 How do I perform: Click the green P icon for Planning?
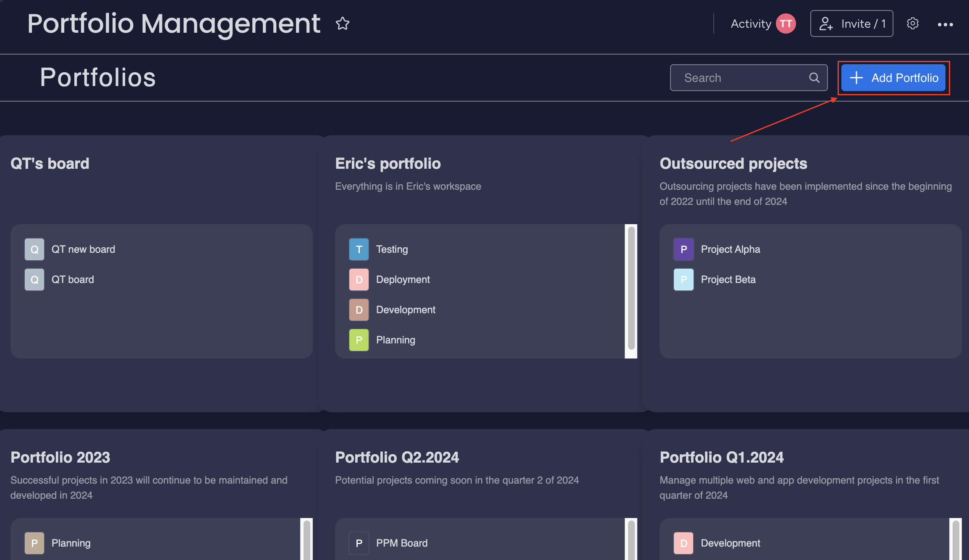[359, 340]
